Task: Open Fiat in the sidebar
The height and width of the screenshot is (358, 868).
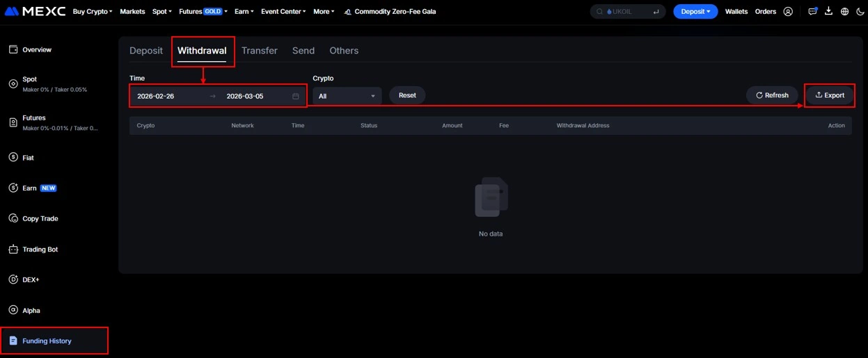Action: (x=28, y=158)
